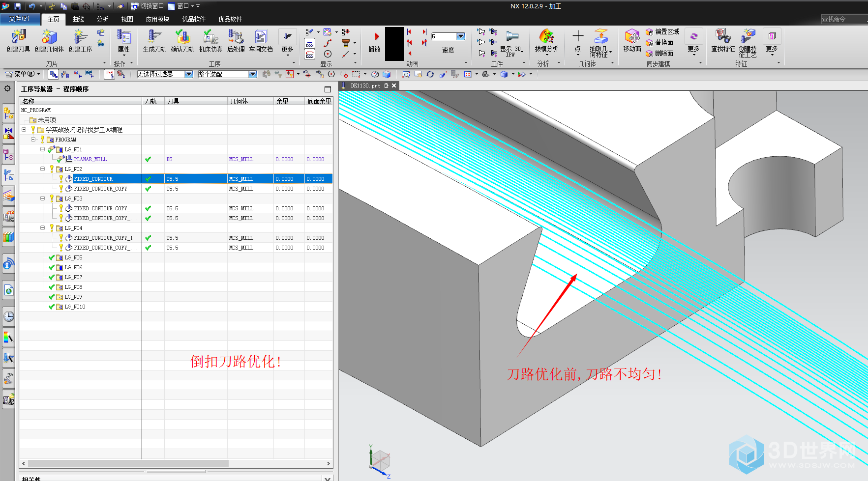Open the File (文件) menu
Viewport: 868px width, 481px height.
pyautogui.click(x=20, y=19)
